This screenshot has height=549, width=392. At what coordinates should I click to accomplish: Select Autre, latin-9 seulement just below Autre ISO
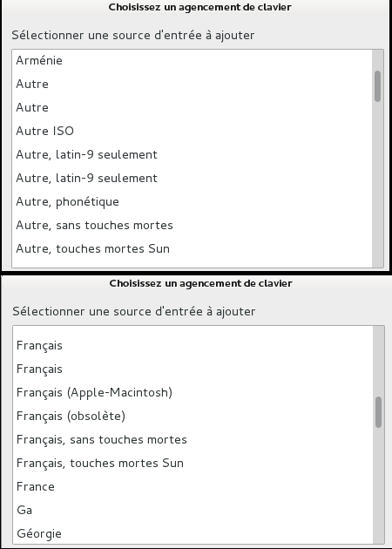click(x=193, y=154)
